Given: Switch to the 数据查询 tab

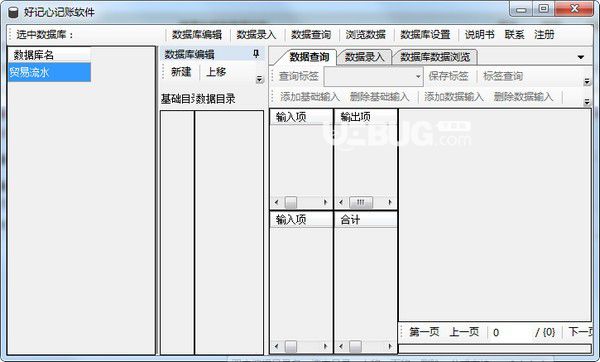Looking at the screenshot, I should (309, 57).
